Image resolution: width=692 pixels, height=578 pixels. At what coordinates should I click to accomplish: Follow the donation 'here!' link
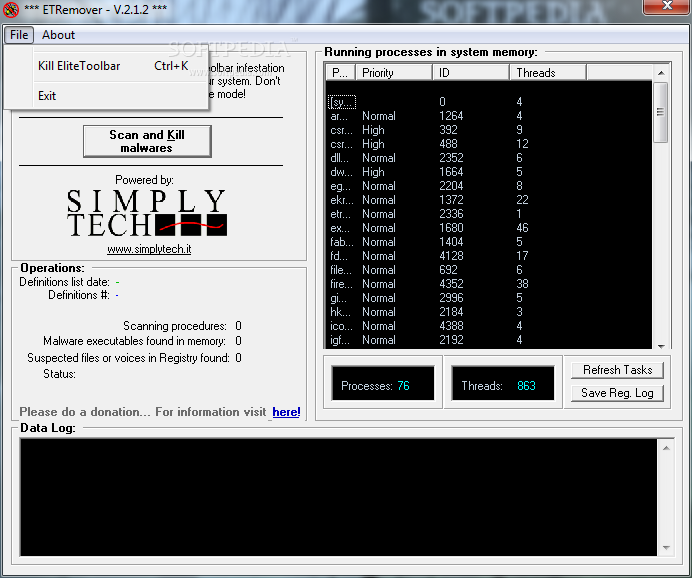tap(286, 412)
